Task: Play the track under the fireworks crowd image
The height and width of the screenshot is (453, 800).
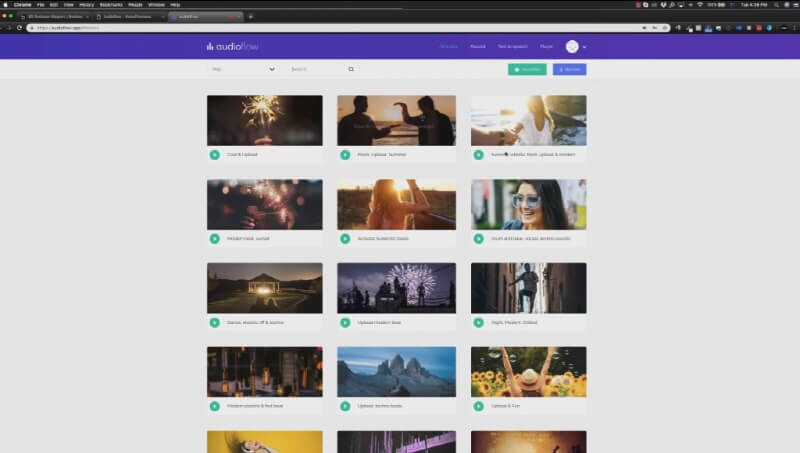Action: click(x=345, y=322)
